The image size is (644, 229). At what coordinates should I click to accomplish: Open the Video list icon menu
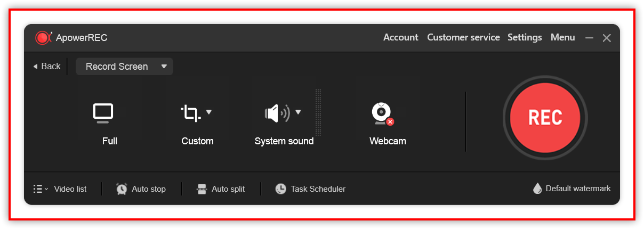click(41, 189)
